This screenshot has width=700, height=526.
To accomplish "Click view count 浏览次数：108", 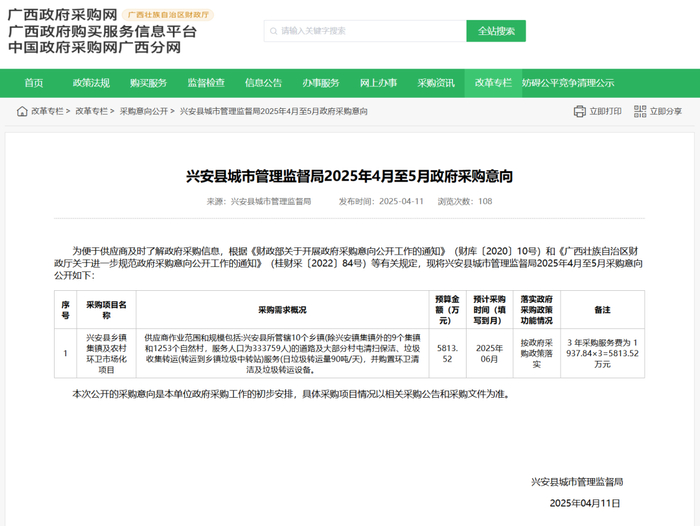I will click(465, 201).
